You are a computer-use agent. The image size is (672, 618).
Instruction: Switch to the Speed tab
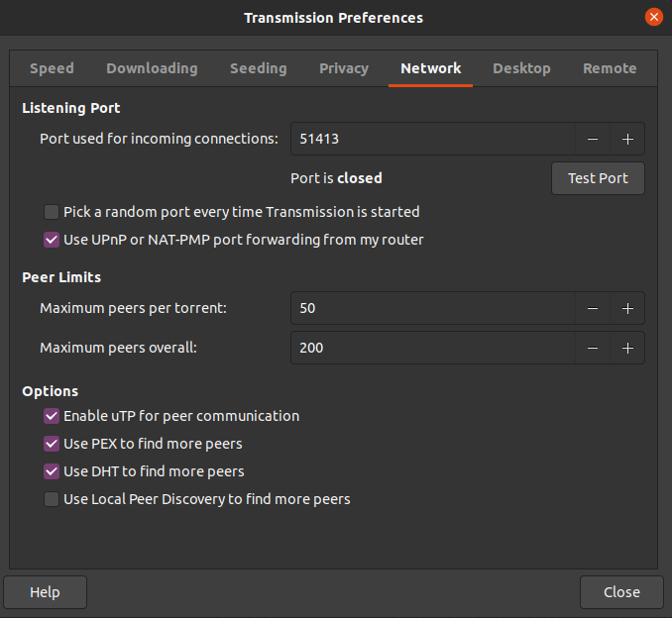[52, 68]
